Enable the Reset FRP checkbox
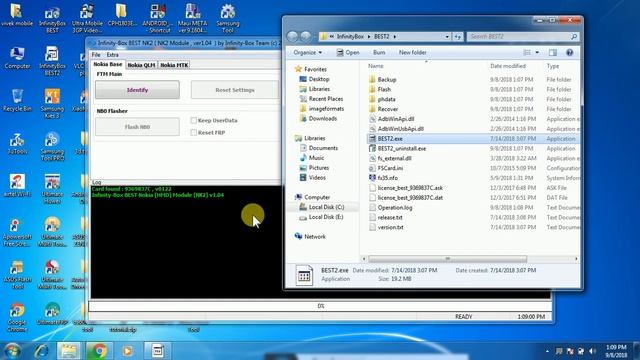The height and width of the screenshot is (360, 640). pyautogui.click(x=194, y=133)
